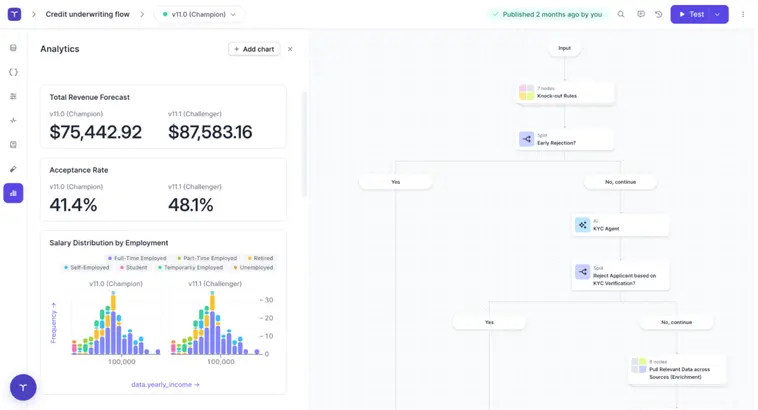Image resolution: width=758 pixels, height=410 pixels.
Task: Toggle the Self-Employed legend item
Action: pos(87,267)
